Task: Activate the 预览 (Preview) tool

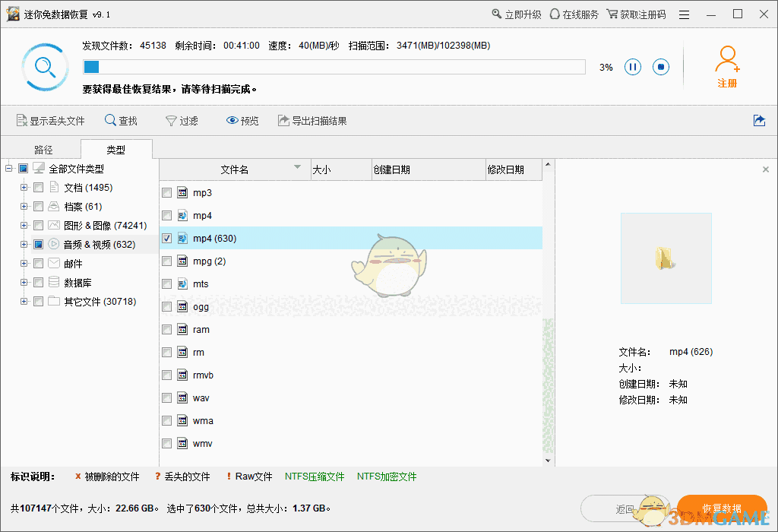Action: click(x=242, y=120)
